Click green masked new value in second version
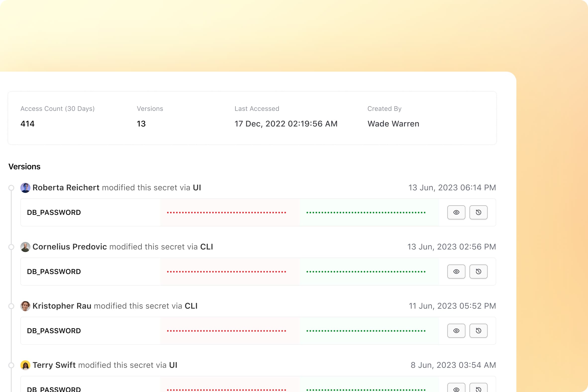The height and width of the screenshot is (392, 588). [x=366, y=272]
